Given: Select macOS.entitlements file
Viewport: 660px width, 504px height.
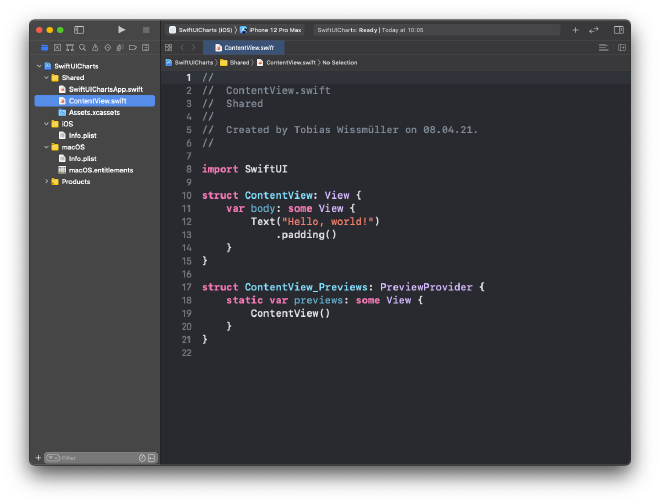Looking at the screenshot, I should point(100,170).
